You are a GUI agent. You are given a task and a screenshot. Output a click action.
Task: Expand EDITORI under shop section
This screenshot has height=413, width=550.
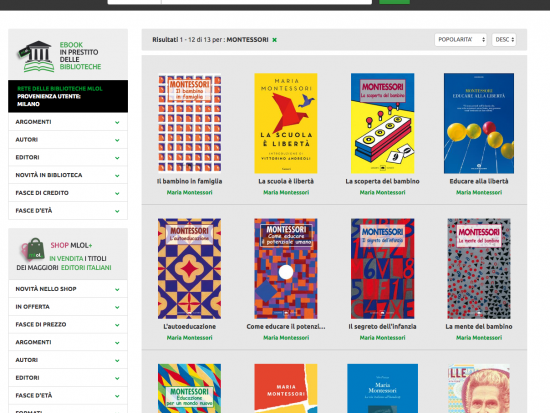point(68,378)
